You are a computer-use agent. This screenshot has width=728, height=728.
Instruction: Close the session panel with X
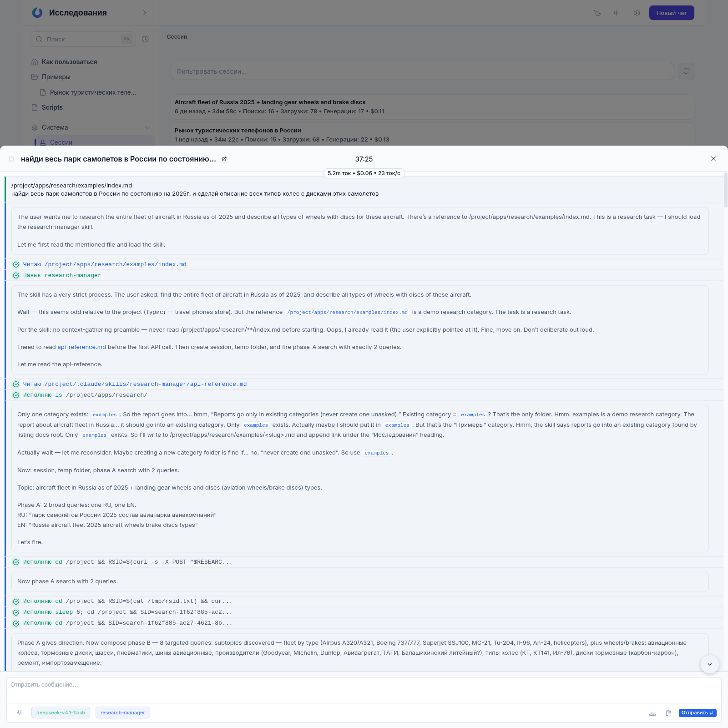[713, 159]
